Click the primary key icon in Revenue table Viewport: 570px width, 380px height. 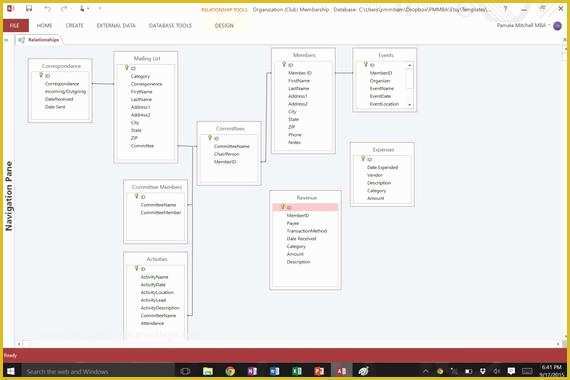(x=282, y=207)
